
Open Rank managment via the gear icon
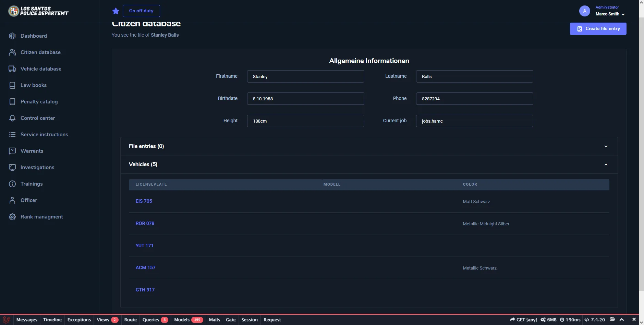12,216
